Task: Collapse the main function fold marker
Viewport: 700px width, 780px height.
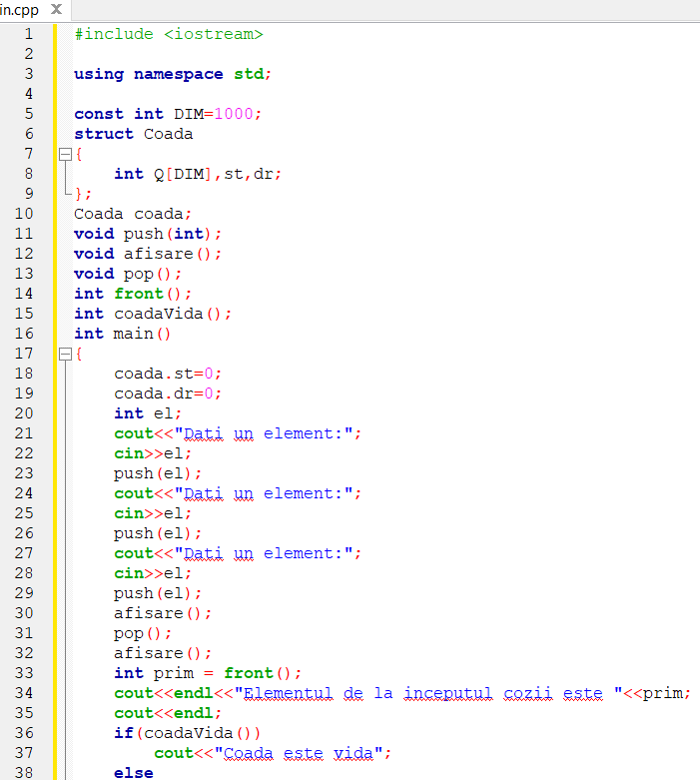Action: (x=65, y=354)
